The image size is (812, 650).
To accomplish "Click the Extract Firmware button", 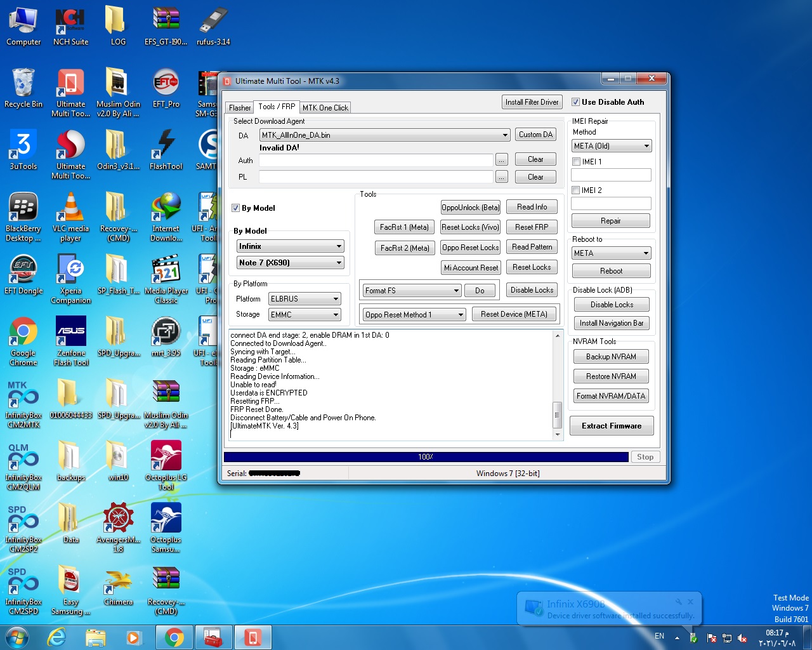I will point(612,426).
